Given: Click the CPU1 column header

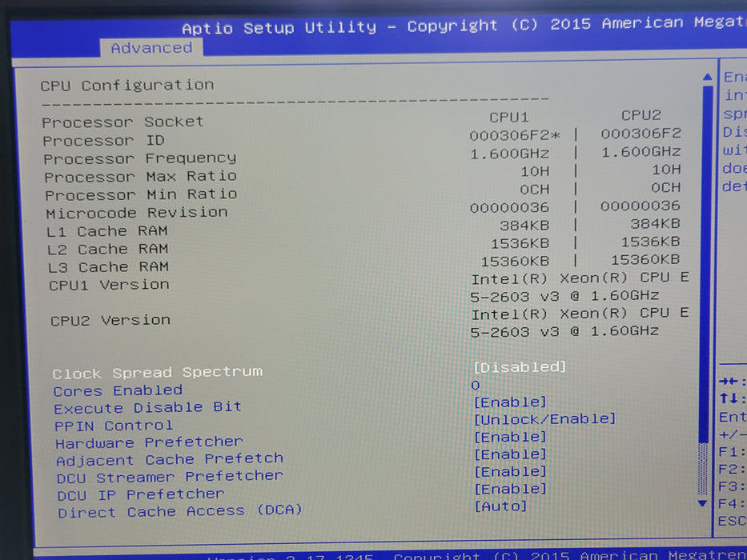Looking at the screenshot, I should tap(508, 117).
